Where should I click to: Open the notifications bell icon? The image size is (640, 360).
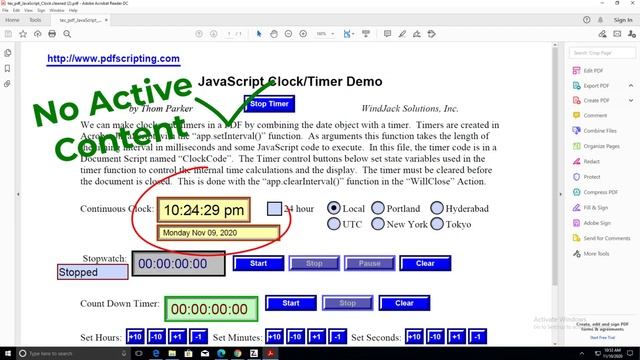[600, 20]
